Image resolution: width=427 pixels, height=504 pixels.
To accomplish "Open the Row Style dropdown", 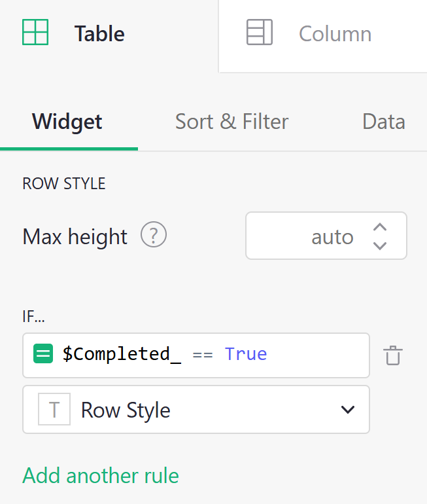I will 196,410.
